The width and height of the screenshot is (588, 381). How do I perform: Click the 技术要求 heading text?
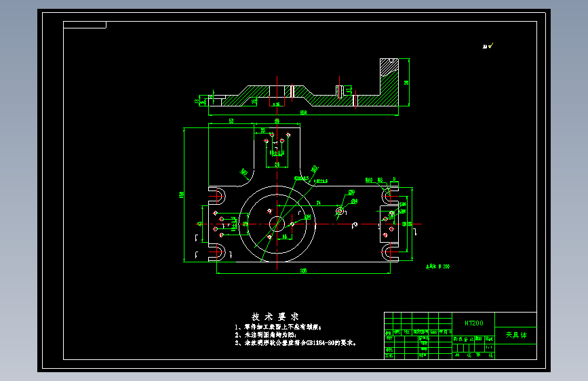[x=275, y=317]
